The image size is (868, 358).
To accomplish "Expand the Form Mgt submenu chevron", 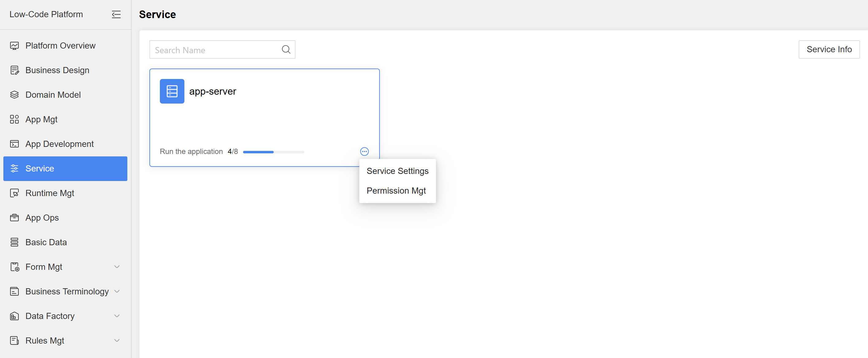I will (x=117, y=267).
